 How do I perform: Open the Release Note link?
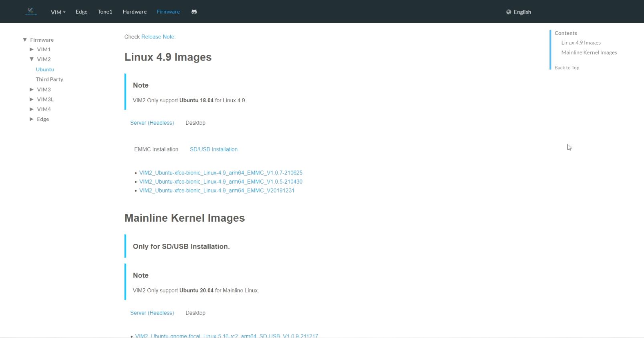(158, 36)
